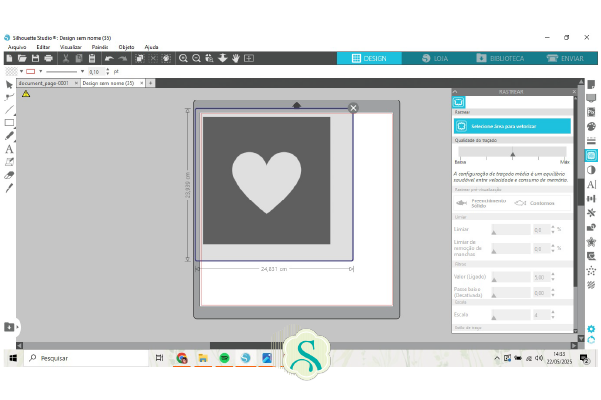Open the Text Style panel icon
The height and width of the screenshot is (400, 601).
click(x=591, y=184)
